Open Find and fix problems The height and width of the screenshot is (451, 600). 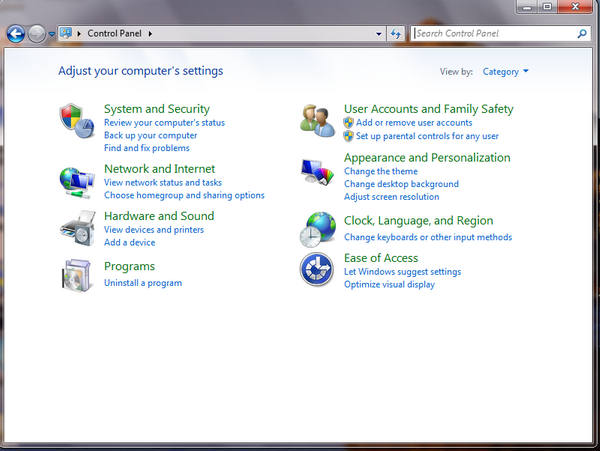[147, 148]
